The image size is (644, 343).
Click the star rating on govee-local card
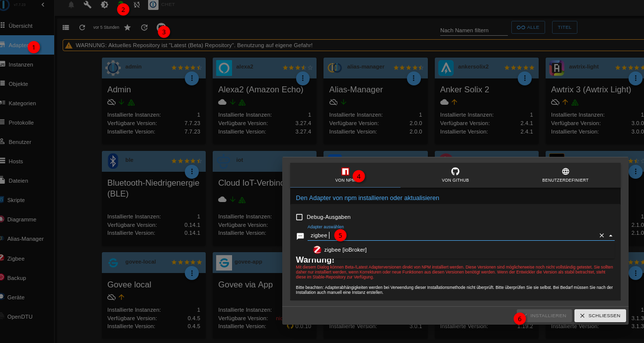coord(186,262)
